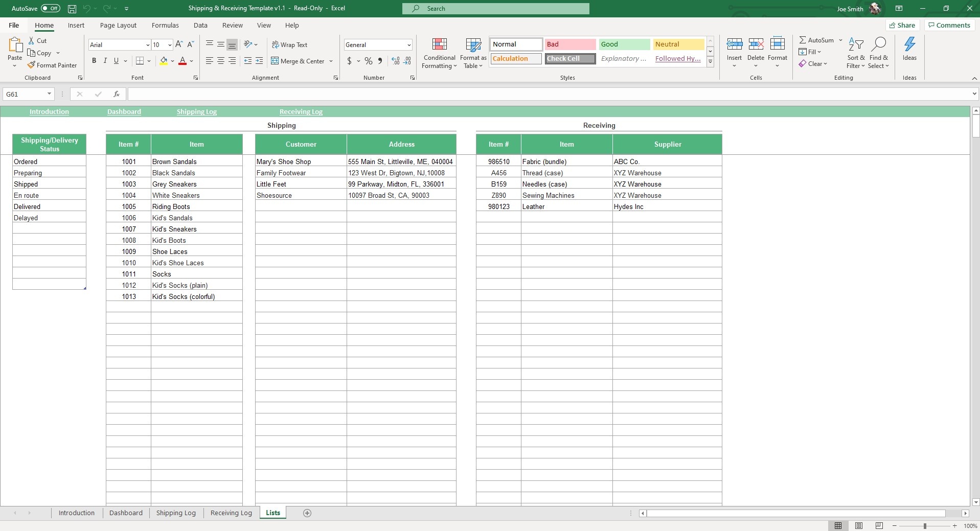Toggle Wrap Text on selected cells
980x531 pixels.
point(289,45)
